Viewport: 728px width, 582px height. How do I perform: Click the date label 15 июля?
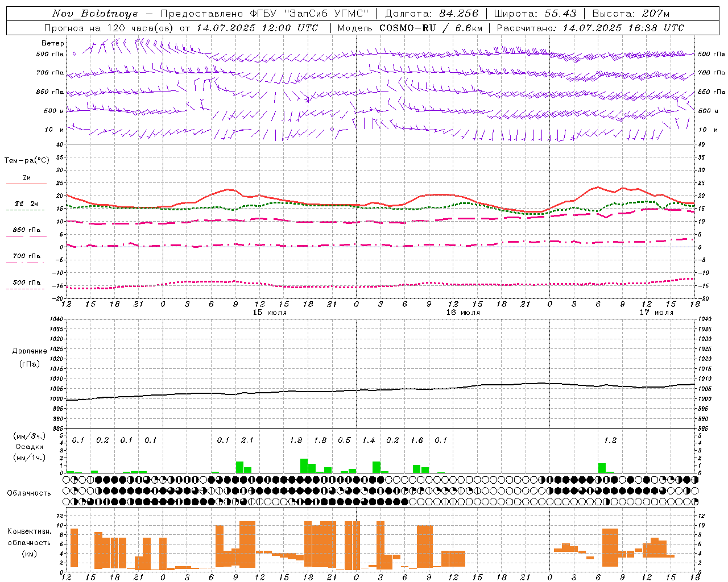[270, 313]
